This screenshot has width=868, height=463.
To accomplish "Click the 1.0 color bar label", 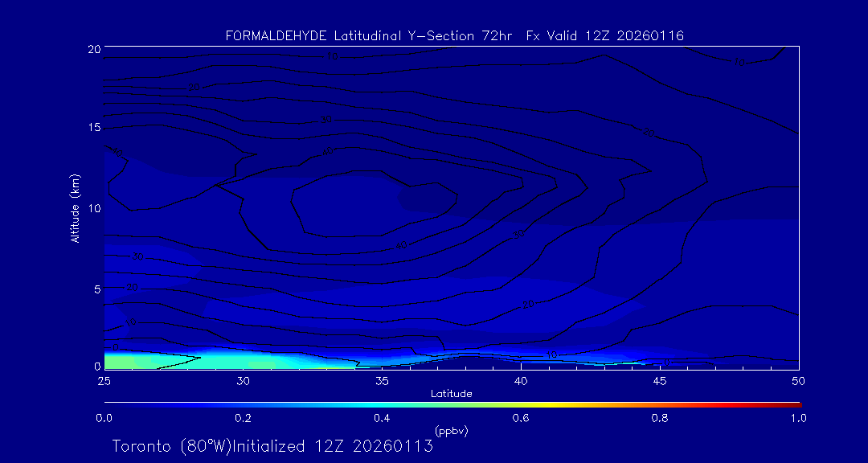I will 798,418.
